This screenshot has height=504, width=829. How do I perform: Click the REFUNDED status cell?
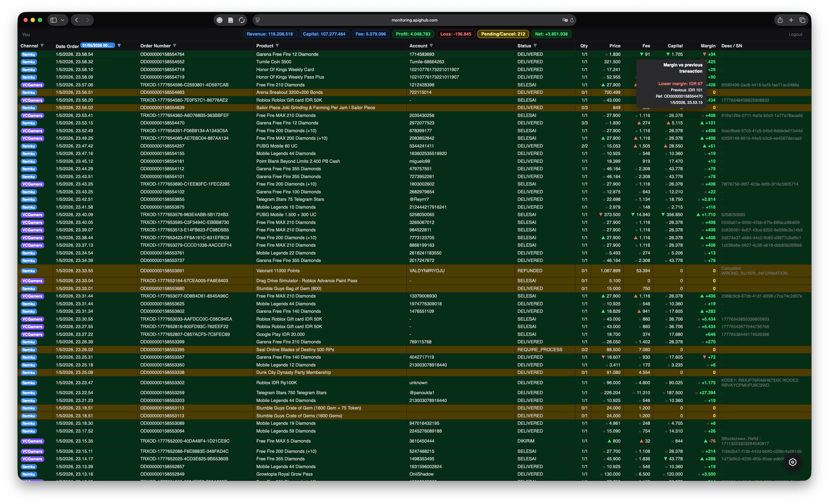530,271
